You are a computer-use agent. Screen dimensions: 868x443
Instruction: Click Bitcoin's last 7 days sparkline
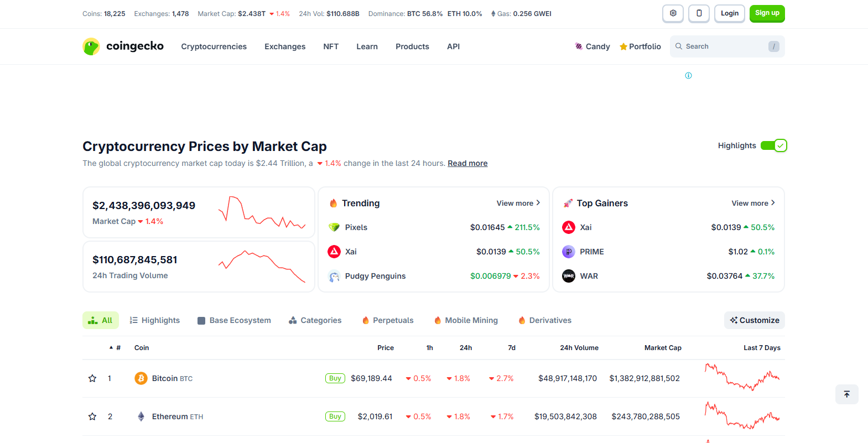click(x=742, y=377)
